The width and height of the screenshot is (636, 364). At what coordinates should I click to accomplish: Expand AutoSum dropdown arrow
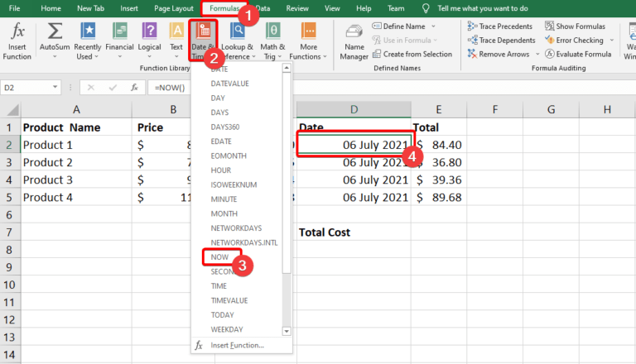[x=55, y=57]
